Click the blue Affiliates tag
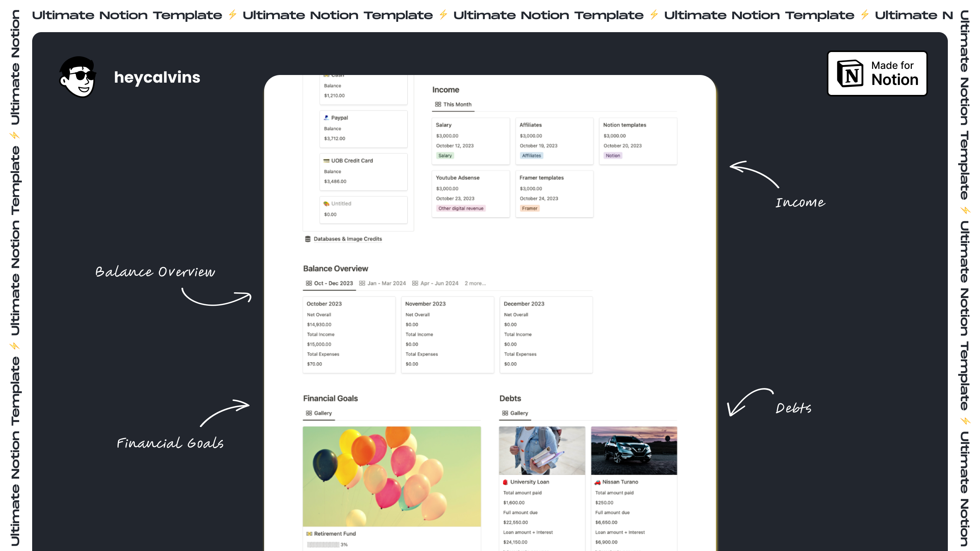 [x=531, y=156]
